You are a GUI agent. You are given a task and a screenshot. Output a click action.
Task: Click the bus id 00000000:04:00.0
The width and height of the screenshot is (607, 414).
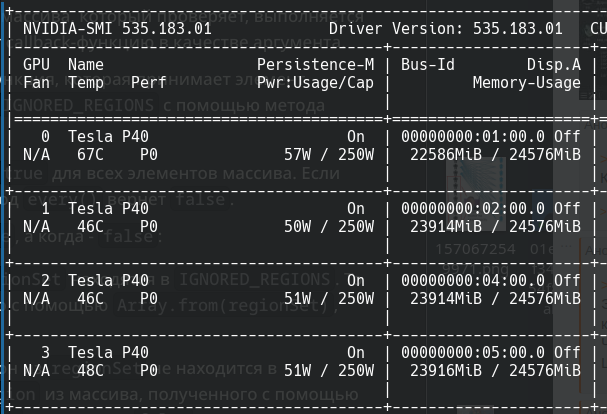(x=473, y=280)
